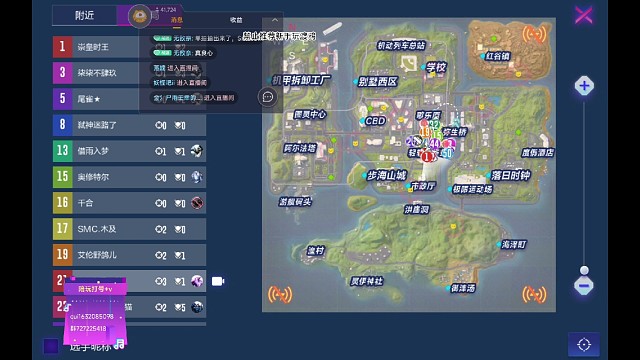Image resolution: width=640 pixels, height=360 pixels.
Task: Zoom in the map with plus button
Action: [584, 86]
